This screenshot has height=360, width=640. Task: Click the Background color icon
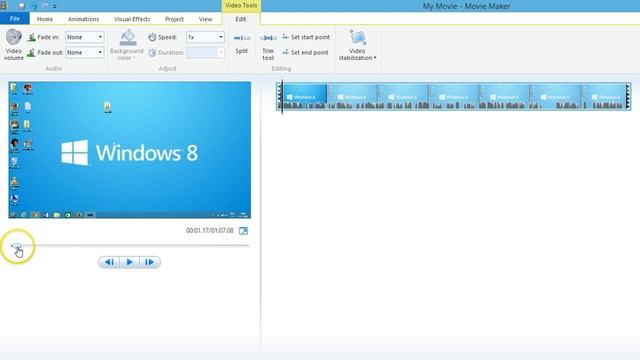[x=128, y=38]
